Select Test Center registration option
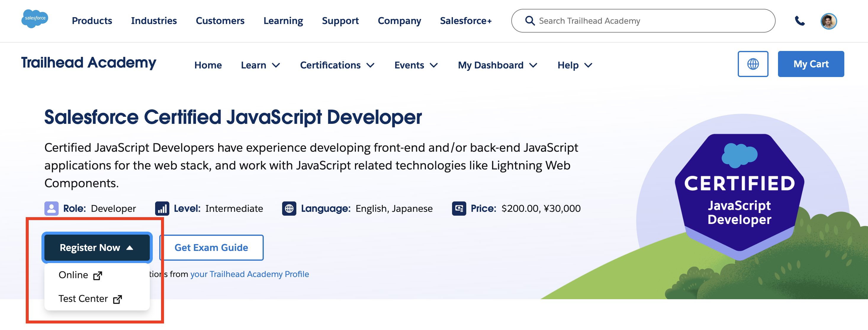This screenshot has width=868, height=330. pyautogui.click(x=97, y=299)
